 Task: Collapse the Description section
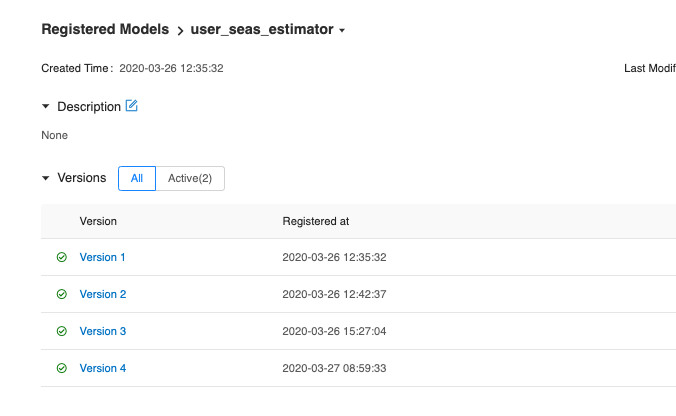(x=45, y=106)
